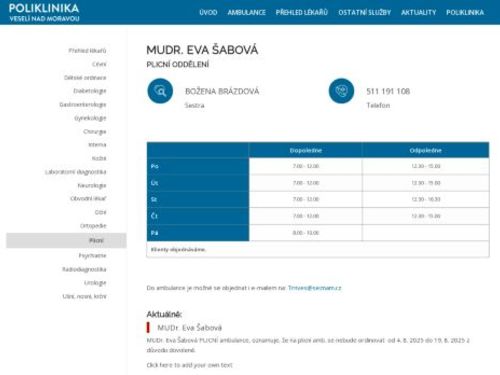Open Gynekologie in the sidebar
Viewport: 500px width, 375px height.
pos(90,118)
